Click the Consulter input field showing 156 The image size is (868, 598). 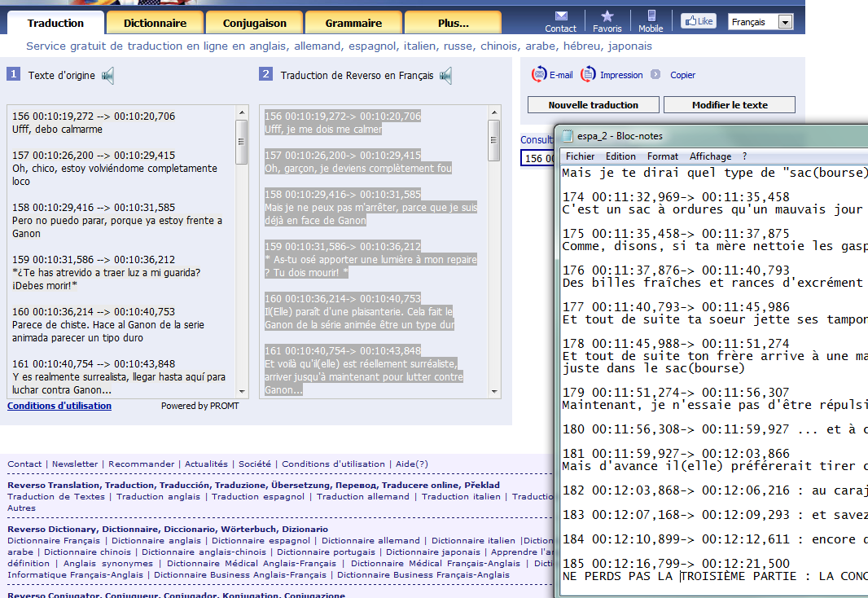tap(537, 158)
